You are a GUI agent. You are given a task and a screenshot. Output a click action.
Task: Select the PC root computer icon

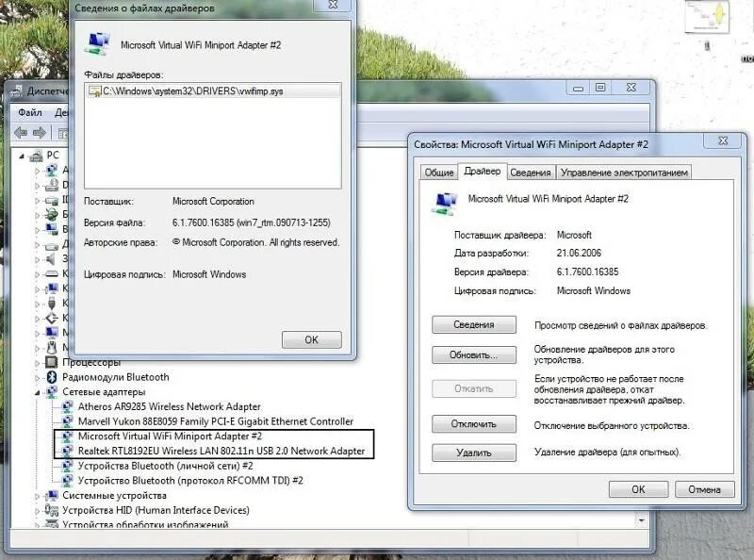pos(36,156)
